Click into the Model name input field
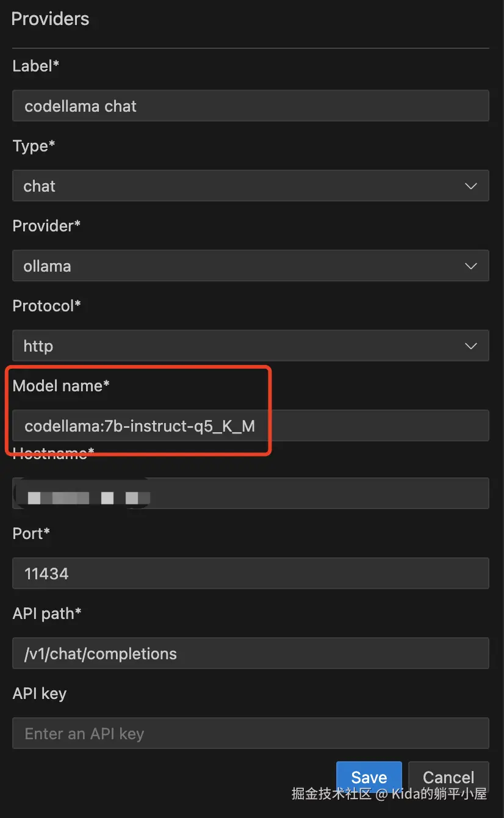 click(250, 426)
